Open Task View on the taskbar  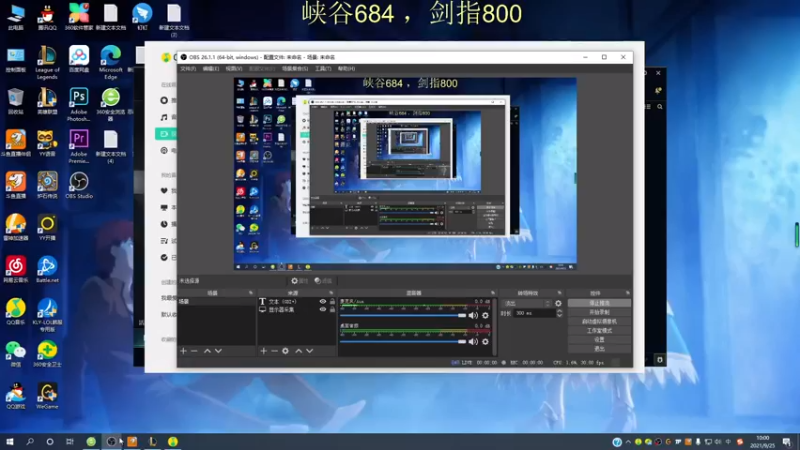(x=69, y=441)
